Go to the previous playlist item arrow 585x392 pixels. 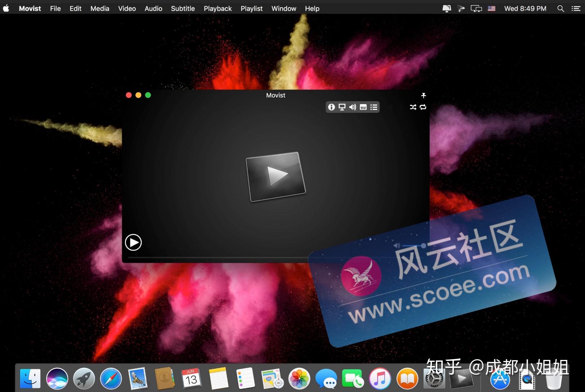point(390,107)
